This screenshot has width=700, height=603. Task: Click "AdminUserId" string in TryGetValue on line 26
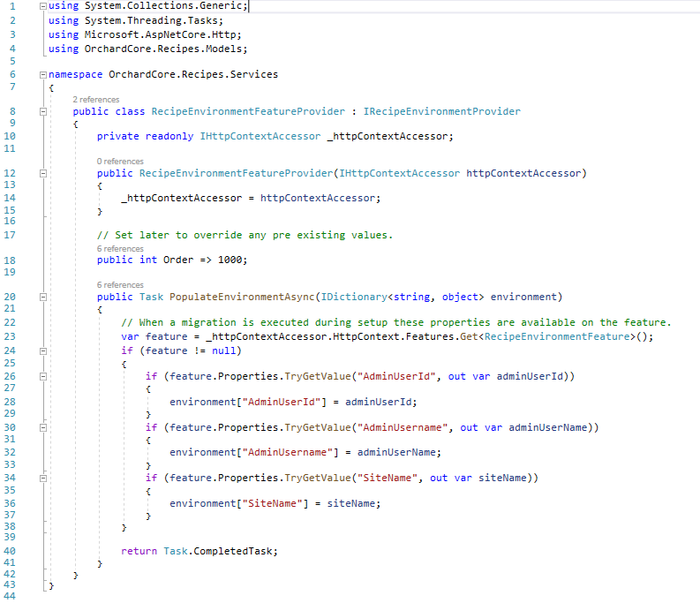click(x=396, y=376)
